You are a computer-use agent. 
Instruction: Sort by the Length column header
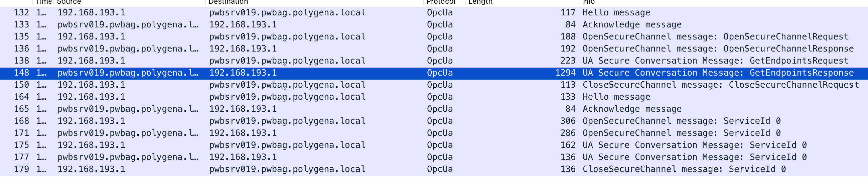coord(522,2)
